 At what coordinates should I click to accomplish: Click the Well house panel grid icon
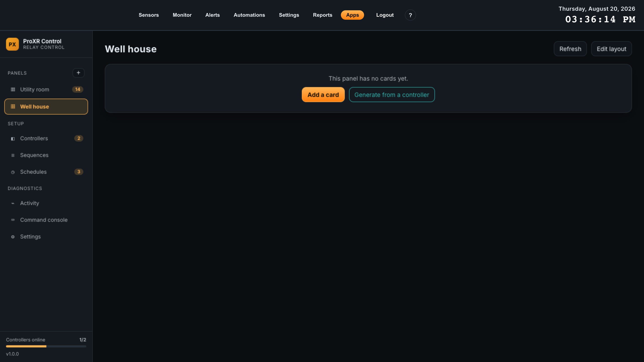point(13,106)
